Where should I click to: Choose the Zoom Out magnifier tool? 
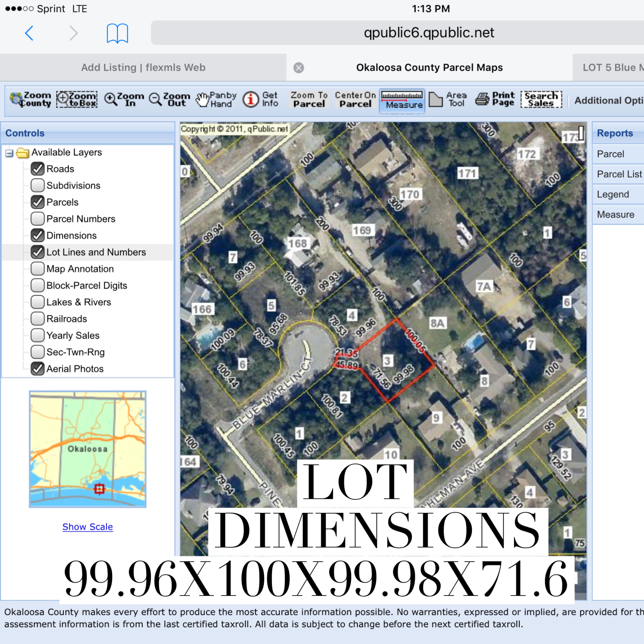coord(169,99)
